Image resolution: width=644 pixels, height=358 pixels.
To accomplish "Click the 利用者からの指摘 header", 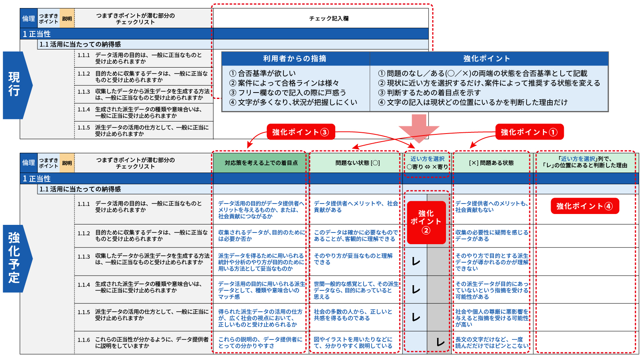I will coord(295,59).
